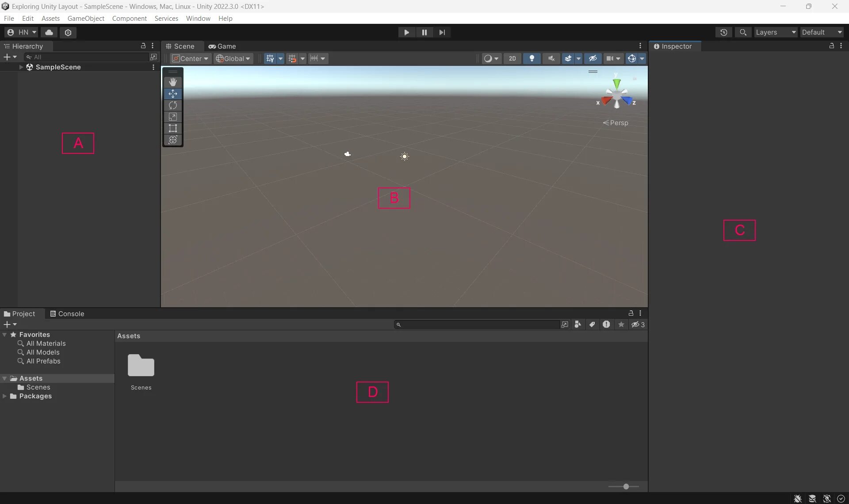Open the Default layout dropdown
Viewport: 849px width, 504px height.
[821, 32]
